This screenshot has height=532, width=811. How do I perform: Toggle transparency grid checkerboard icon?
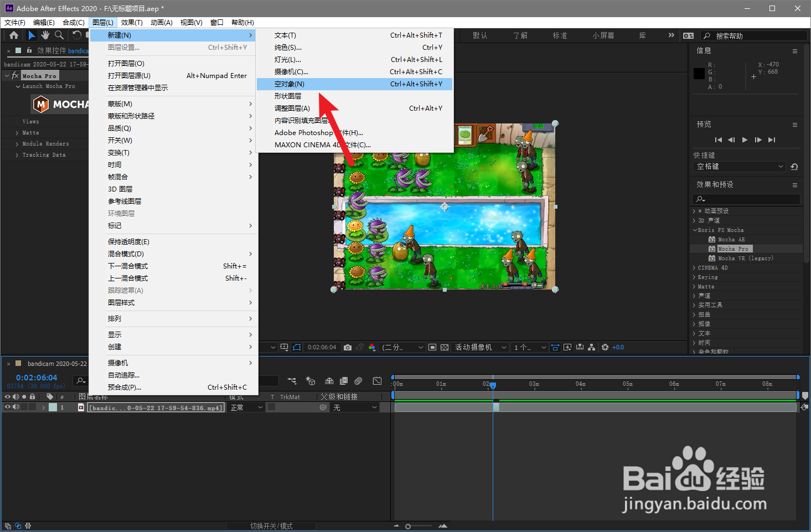click(x=445, y=348)
